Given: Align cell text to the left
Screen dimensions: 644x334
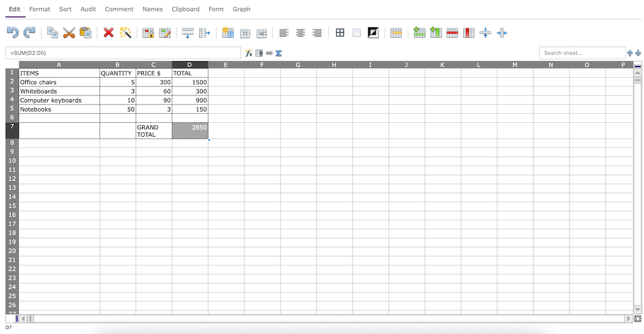Looking at the screenshot, I should (x=283, y=33).
